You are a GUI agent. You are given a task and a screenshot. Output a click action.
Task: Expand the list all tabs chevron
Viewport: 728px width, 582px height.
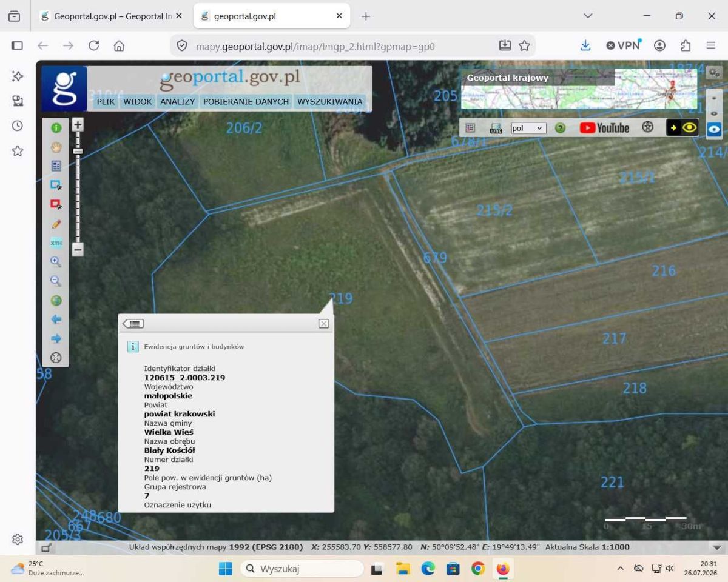coord(588,16)
